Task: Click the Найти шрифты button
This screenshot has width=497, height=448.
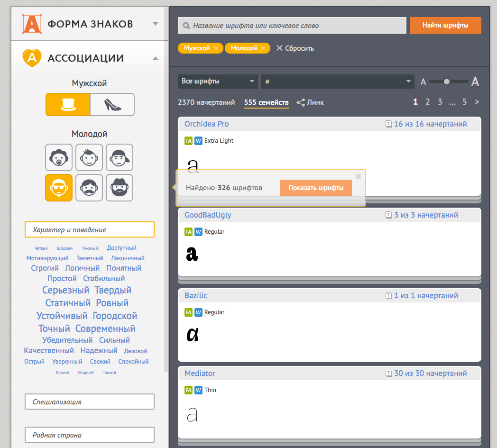Action: point(445,25)
